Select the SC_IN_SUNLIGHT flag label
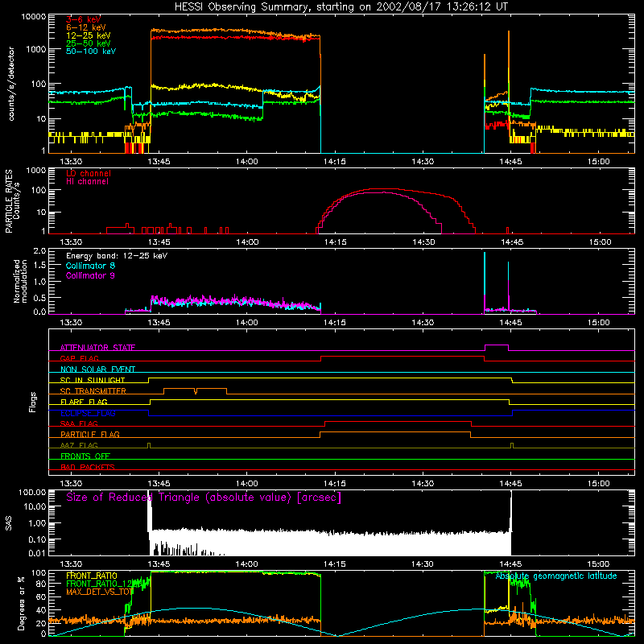 tap(93, 380)
